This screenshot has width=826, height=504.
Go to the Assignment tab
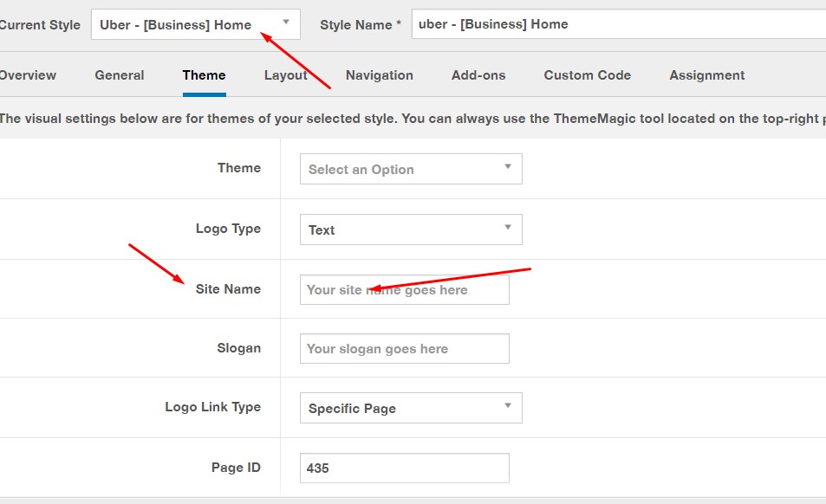click(x=707, y=75)
